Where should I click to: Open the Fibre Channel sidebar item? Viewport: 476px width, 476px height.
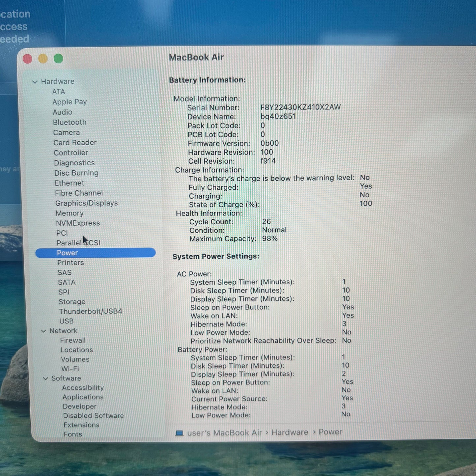click(x=79, y=193)
